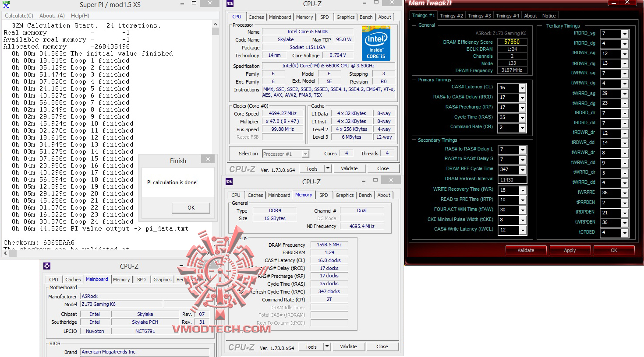Click Super PI horizontal scrollbar left arrow

coord(4,254)
